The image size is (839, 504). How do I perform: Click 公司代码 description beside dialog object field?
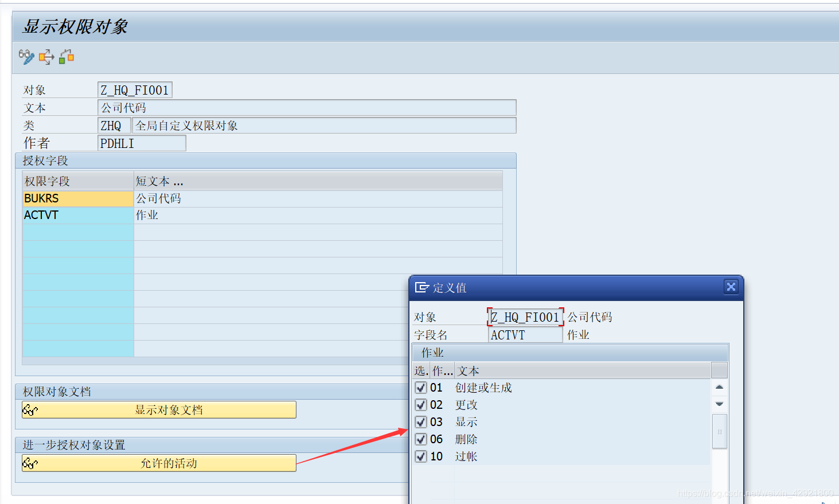point(590,317)
